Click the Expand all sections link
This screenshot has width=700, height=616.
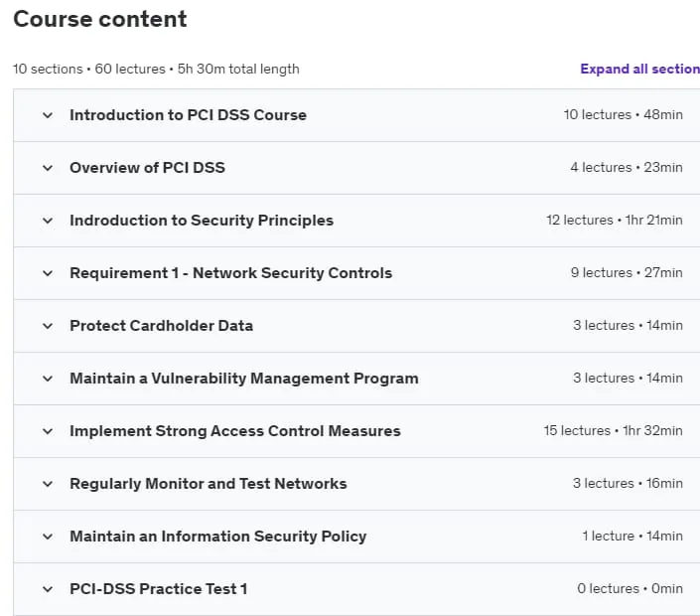click(x=639, y=69)
